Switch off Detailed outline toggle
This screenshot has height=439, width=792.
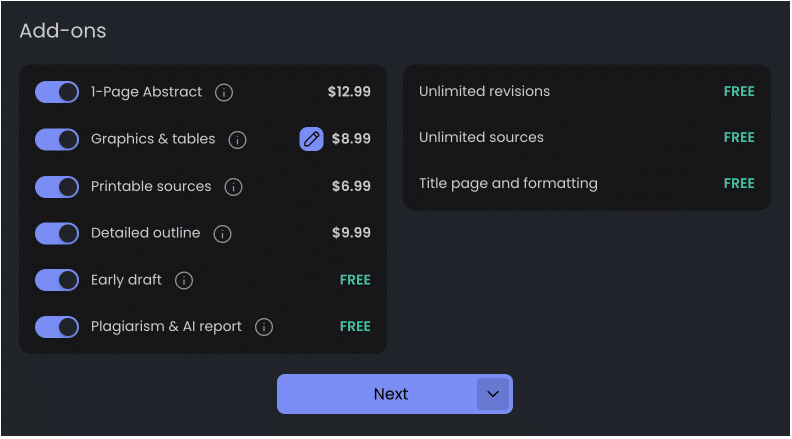point(57,233)
